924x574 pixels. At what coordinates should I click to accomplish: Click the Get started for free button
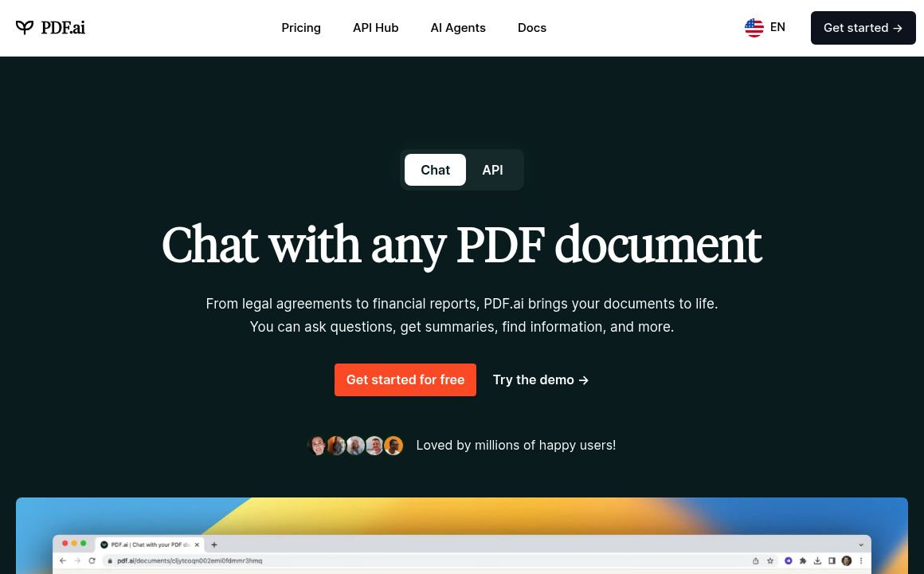(405, 379)
